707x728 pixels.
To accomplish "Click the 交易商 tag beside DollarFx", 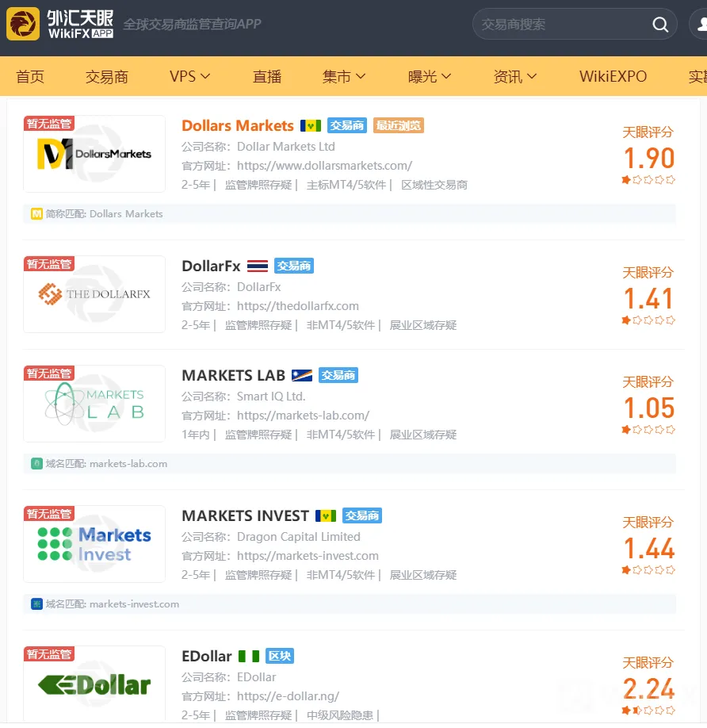I will pos(294,266).
